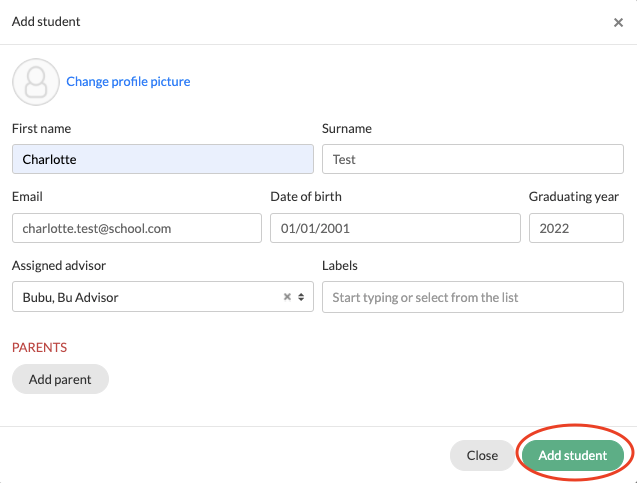Open the Bubu, Bu Advisor combo box
This screenshot has width=637, height=483.
point(162,297)
